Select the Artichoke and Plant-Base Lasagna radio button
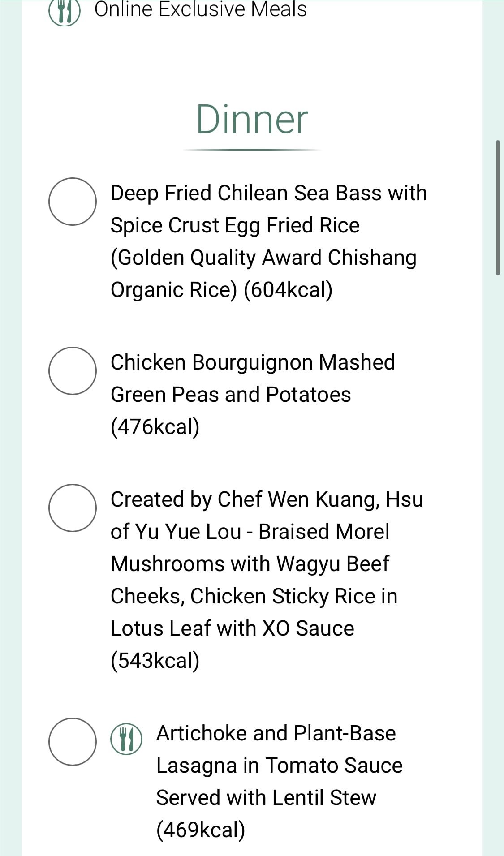Viewport: 504px width, 856px height. (x=73, y=742)
